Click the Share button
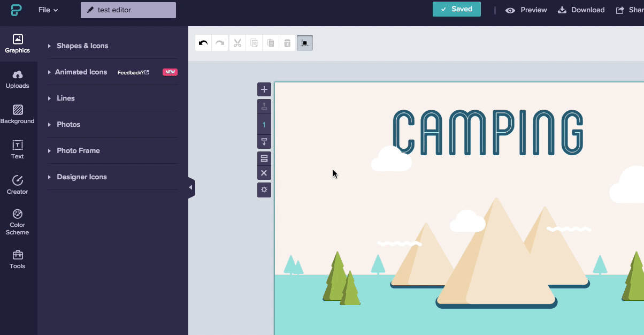 click(630, 10)
